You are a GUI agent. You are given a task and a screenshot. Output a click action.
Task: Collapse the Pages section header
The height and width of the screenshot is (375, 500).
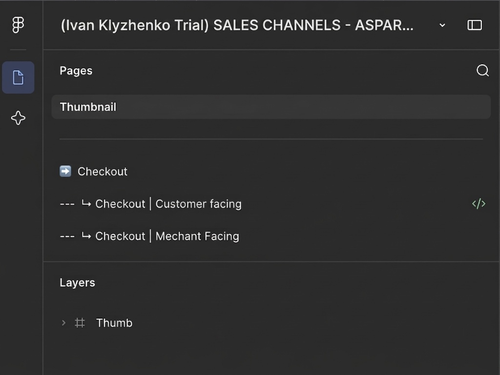coord(76,71)
